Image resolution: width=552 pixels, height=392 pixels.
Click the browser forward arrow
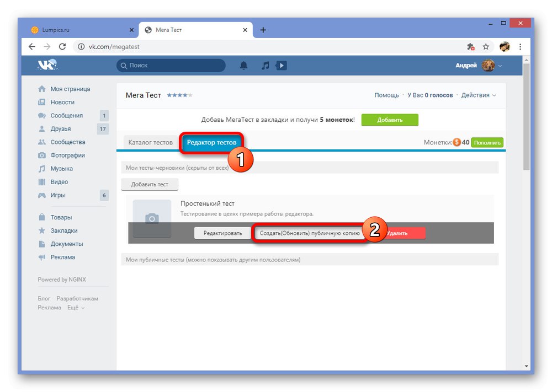tap(47, 47)
